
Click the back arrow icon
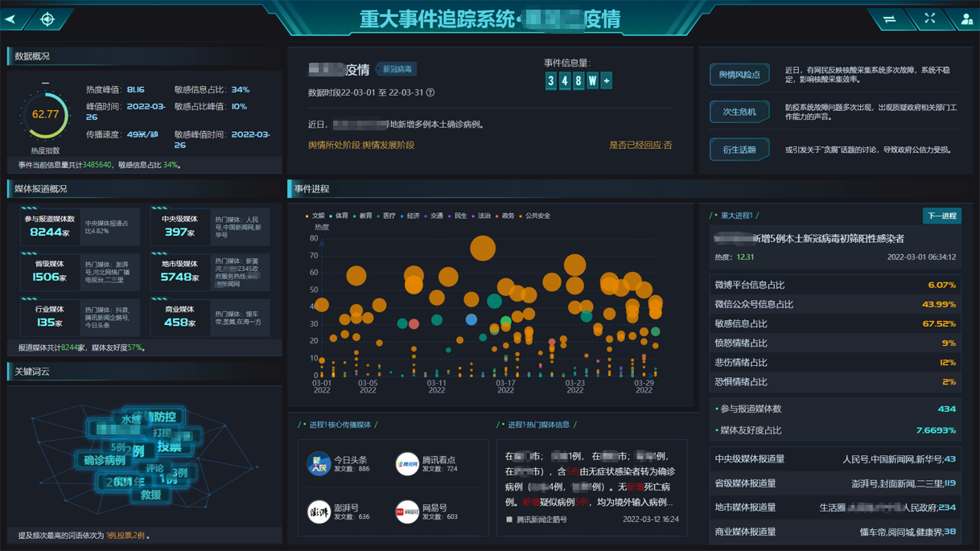[x=12, y=19]
